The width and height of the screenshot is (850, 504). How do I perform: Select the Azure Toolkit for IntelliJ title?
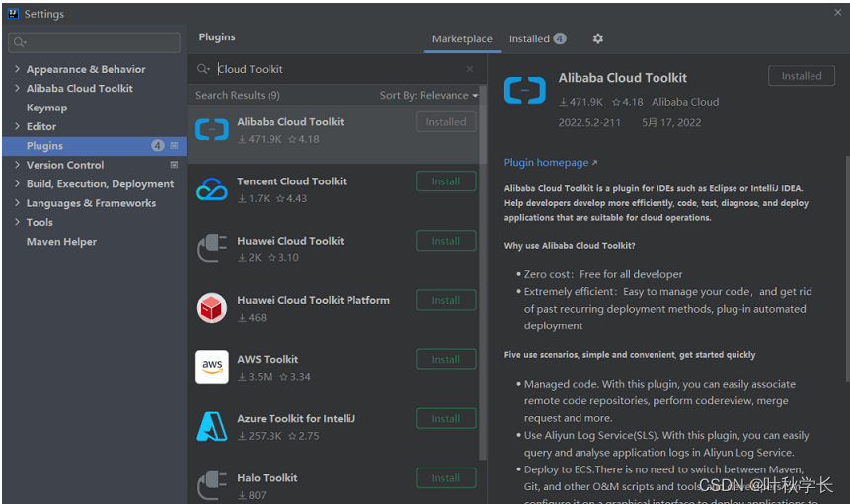point(296,418)
